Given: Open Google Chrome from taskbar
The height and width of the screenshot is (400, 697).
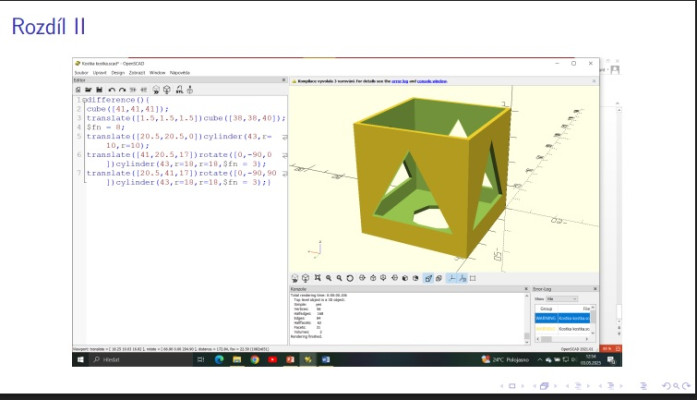Looking at the screenshot, I should point(255,360).
